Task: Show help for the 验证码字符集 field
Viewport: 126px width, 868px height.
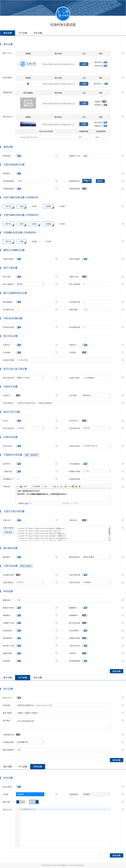Action: tap(123, 360)
